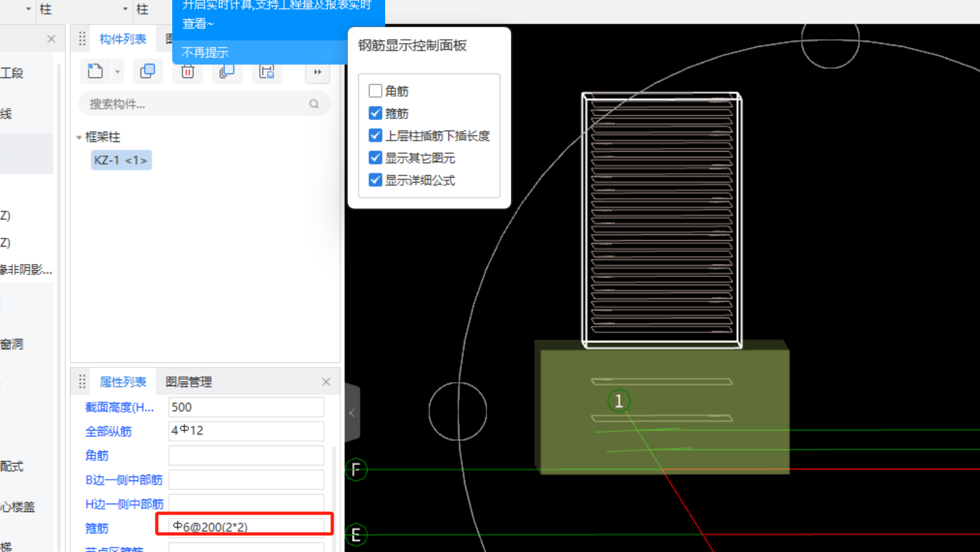
Task: Click 心楼盖 in the left navigation
Action: [17, 507]
